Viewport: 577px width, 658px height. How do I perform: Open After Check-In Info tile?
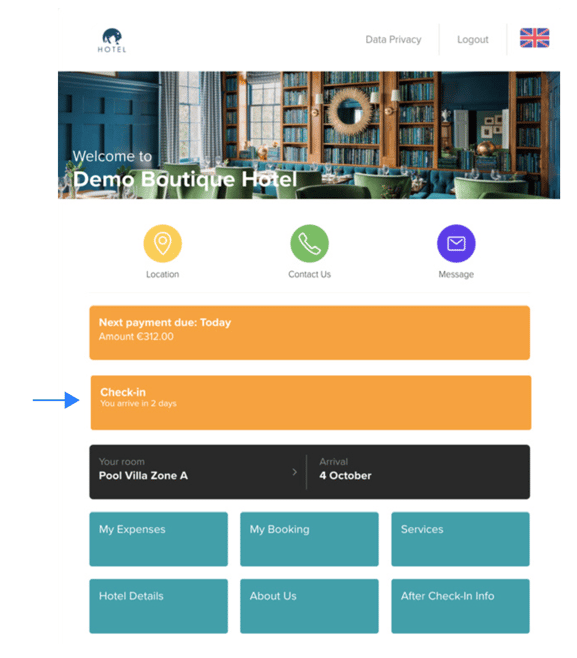tap(460, 606)
